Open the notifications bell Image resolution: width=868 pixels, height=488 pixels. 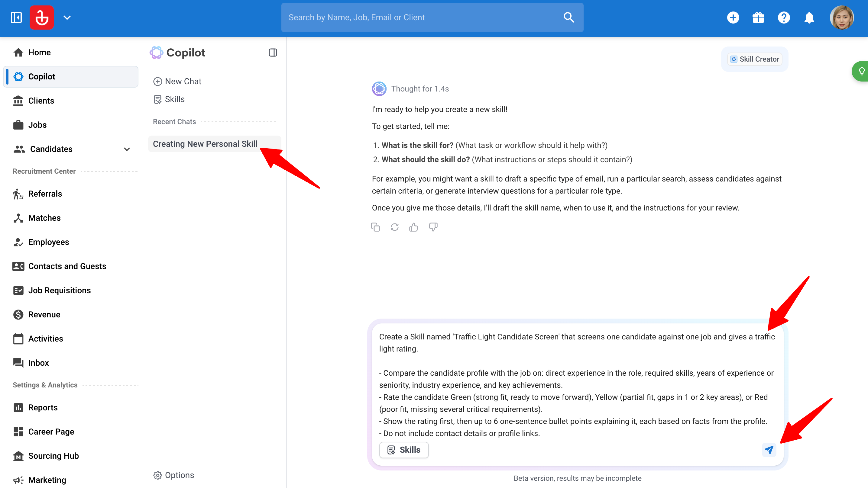coord(809,18)
